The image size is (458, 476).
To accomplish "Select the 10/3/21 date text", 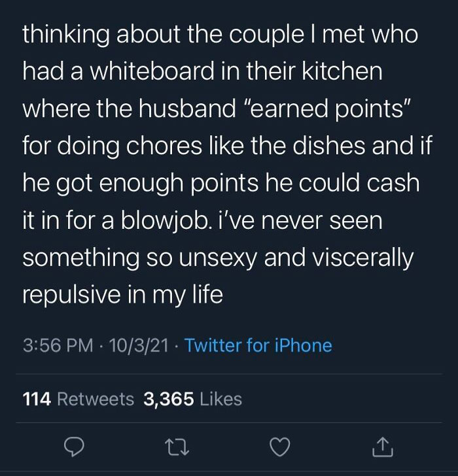I will (x=139, y=345).
